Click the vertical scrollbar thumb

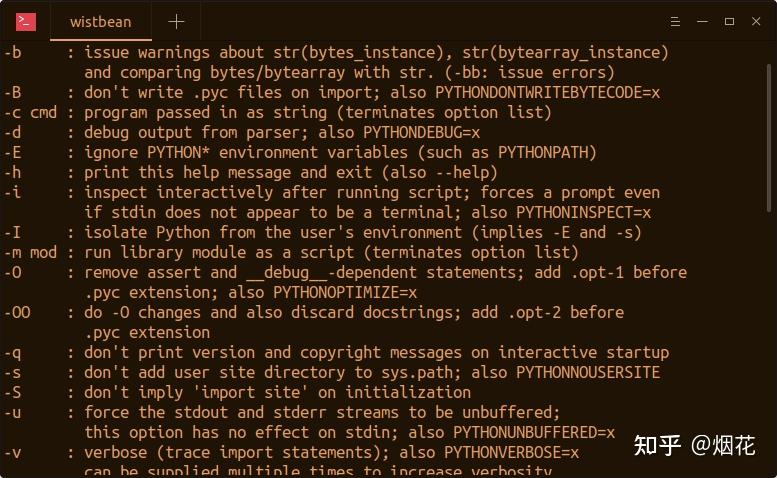(769, 139)
